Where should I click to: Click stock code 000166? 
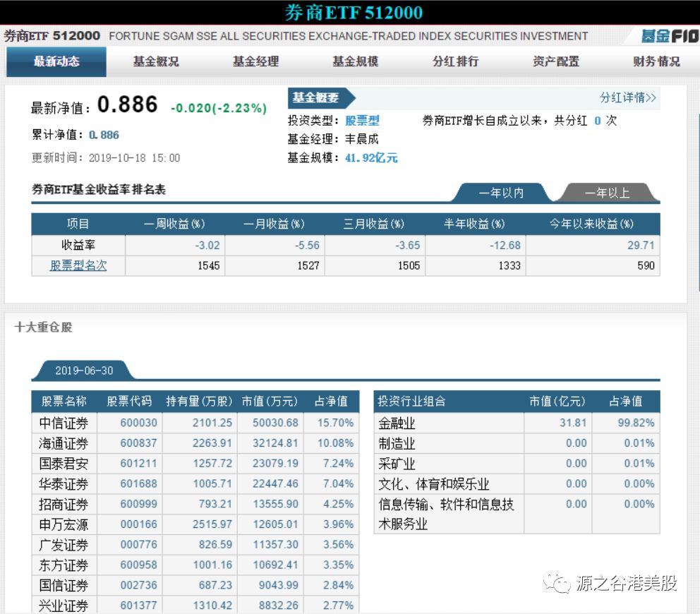138,524
